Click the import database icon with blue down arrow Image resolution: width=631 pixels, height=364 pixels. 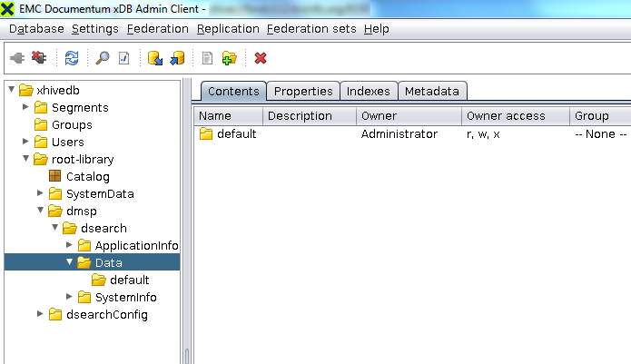(155, 58)
